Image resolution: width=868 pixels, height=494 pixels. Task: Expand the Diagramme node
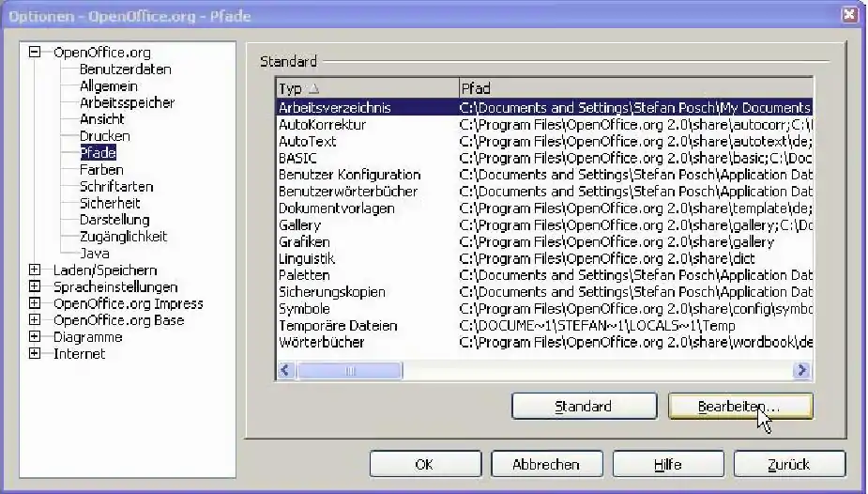point(35,337)
